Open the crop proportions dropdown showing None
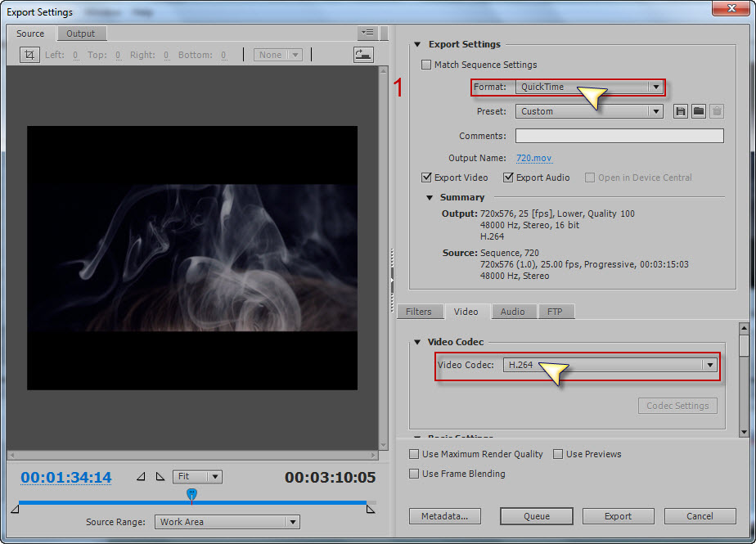This screenshot has width=756, height=544. 278,55
